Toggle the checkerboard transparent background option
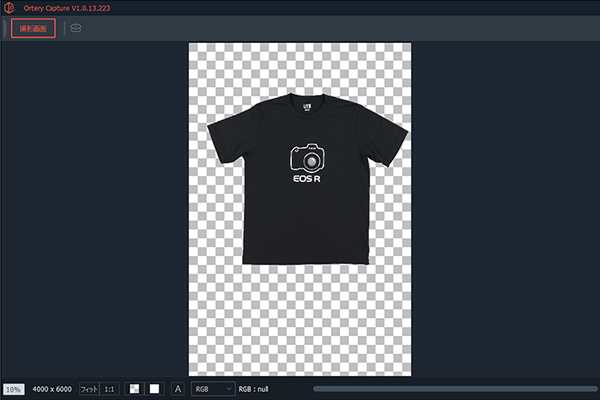Screen dimensions: 600x400 pyautogui.click(x=134, y=388)
